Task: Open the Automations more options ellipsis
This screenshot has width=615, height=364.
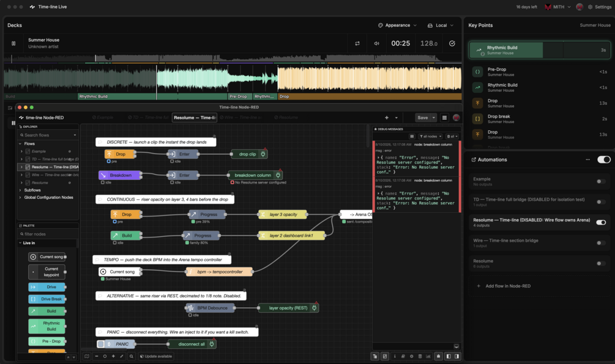Action: coord(587,160)
